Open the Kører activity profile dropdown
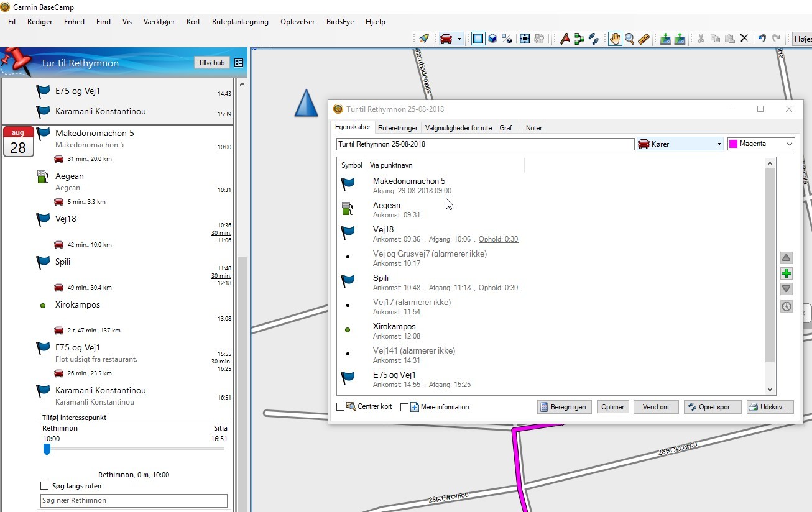Viewport: 812px width, 512px height. point(719,144)
